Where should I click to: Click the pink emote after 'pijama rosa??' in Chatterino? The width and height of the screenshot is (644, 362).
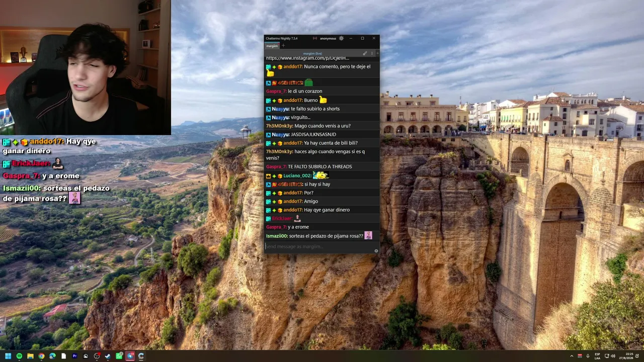tap(368, 235)
